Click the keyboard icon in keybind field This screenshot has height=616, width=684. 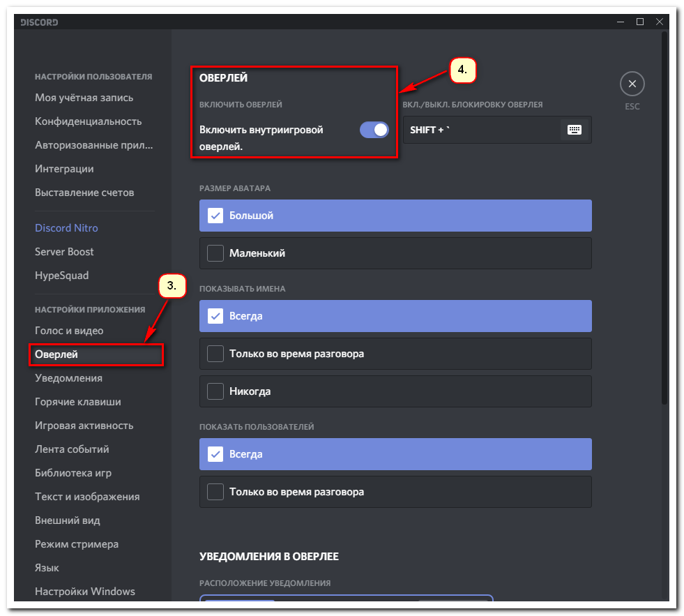point(574,130)
